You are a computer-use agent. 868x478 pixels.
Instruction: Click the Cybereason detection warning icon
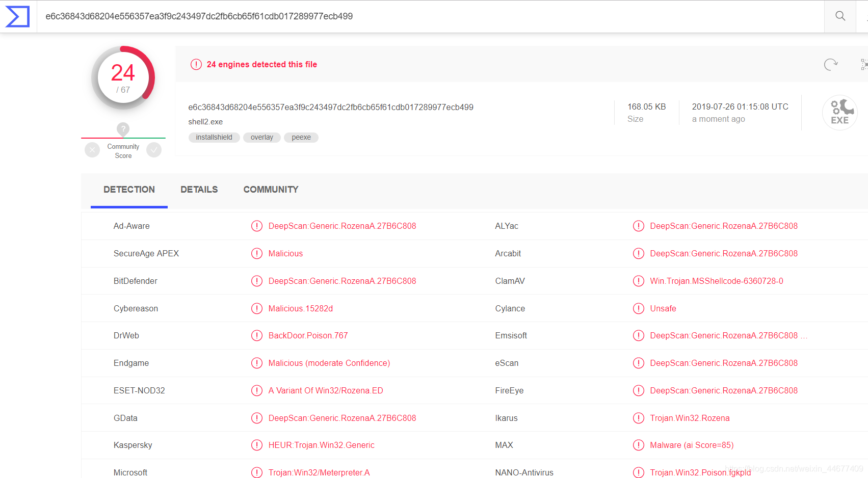(257, 308)
